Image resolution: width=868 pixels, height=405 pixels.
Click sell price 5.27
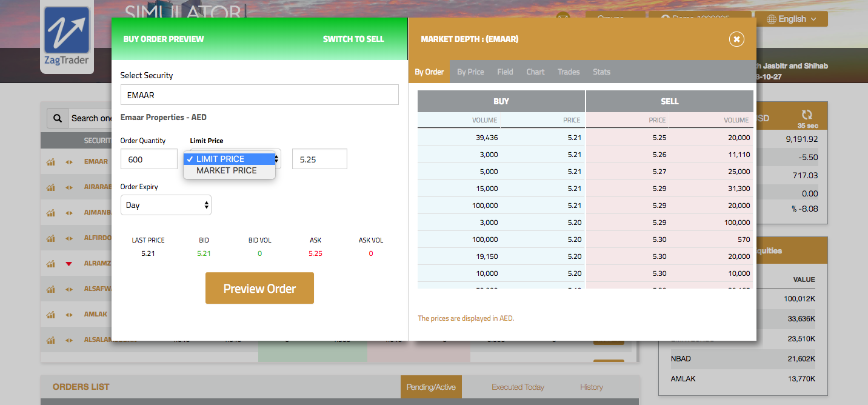(659, 172)
